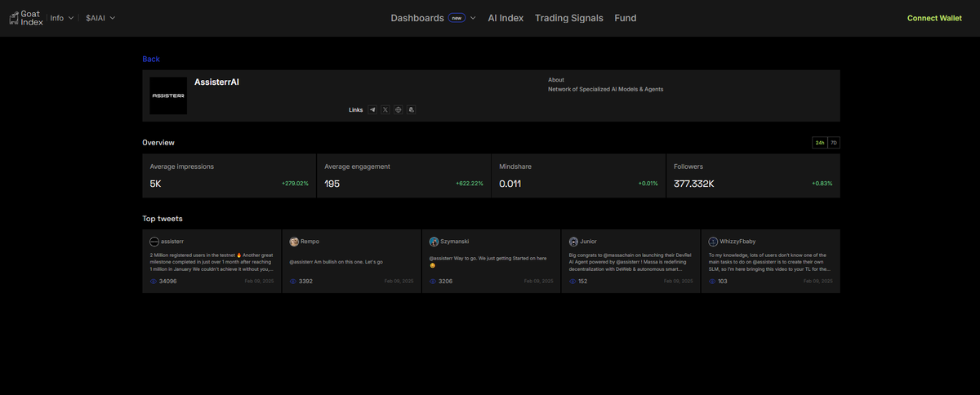Screen dimensions: 980x395
Task: Click the Mindshare card
Action: pyautogui.click(x=578, y=175)
